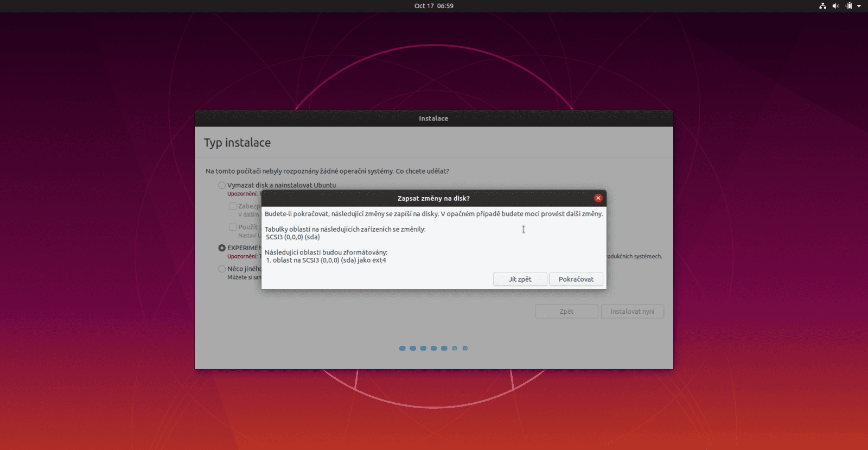The height and width of the screenshot is (450, 868).
Task: Click the Typ instalace heading
Action: tap(237, 143)
